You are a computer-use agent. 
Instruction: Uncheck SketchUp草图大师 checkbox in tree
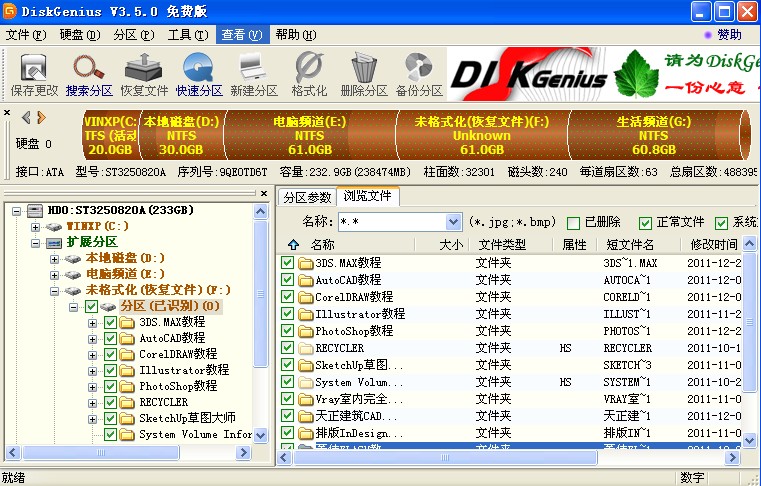click(x=110, y=418)
